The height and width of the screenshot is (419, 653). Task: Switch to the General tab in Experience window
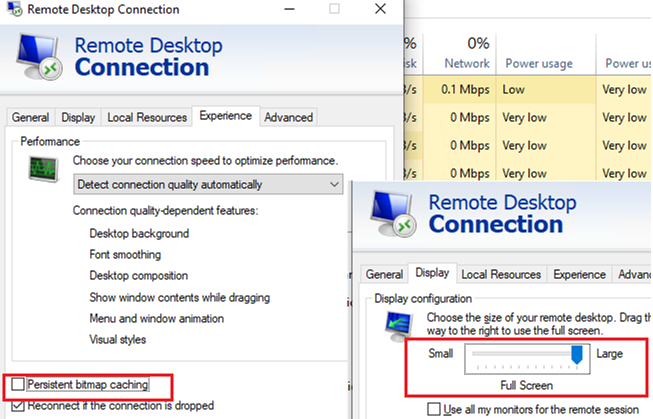(30, 117)
